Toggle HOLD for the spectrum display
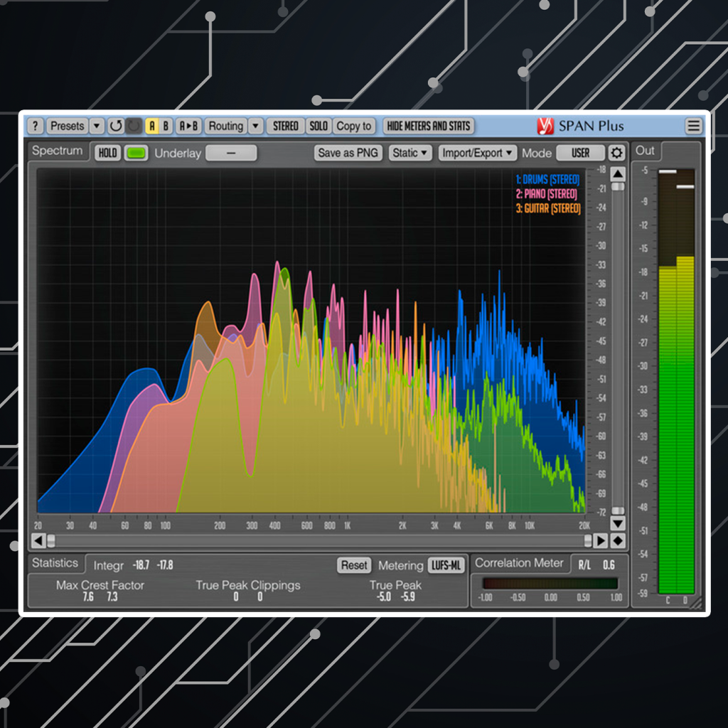 pos(107,152)
